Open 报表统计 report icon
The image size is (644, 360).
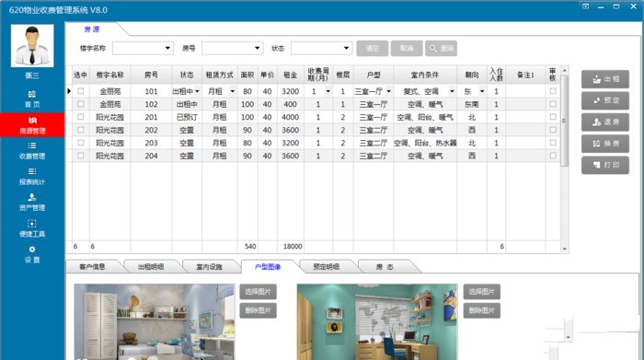tap(32, 171)
